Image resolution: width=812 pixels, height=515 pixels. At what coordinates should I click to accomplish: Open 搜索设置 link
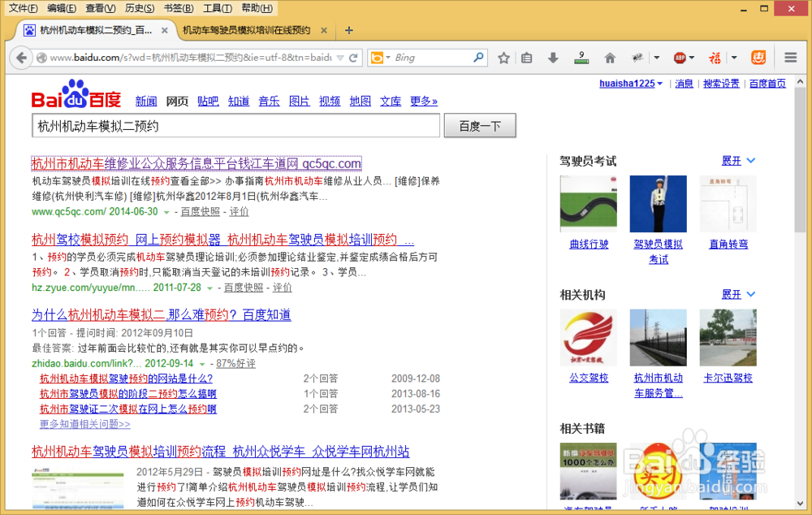[x=721, y=84]
